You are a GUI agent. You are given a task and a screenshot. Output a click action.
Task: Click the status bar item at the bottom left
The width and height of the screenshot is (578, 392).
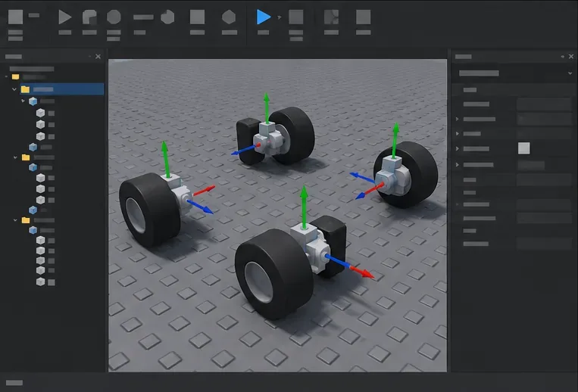point(14,383)
